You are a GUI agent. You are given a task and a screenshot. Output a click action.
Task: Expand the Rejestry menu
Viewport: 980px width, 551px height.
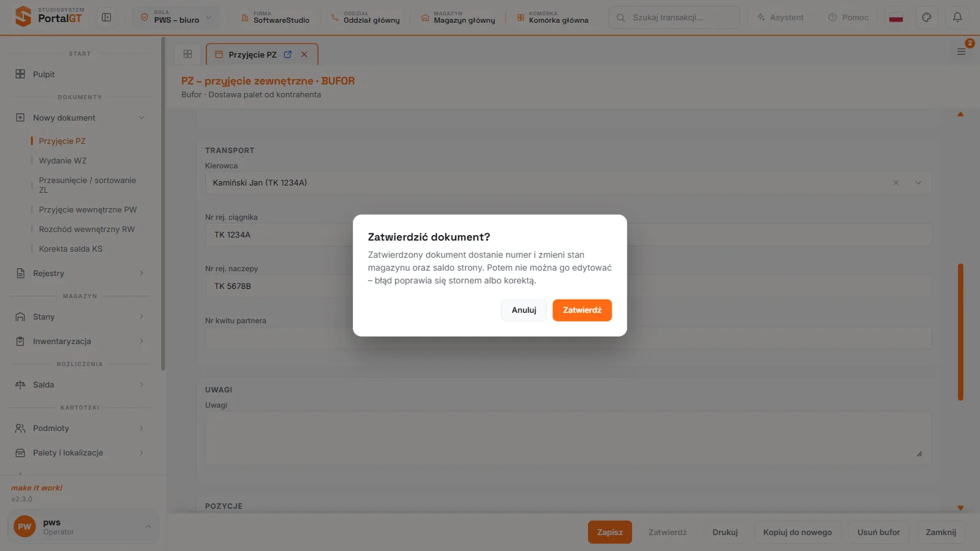(x=80, y=273)
